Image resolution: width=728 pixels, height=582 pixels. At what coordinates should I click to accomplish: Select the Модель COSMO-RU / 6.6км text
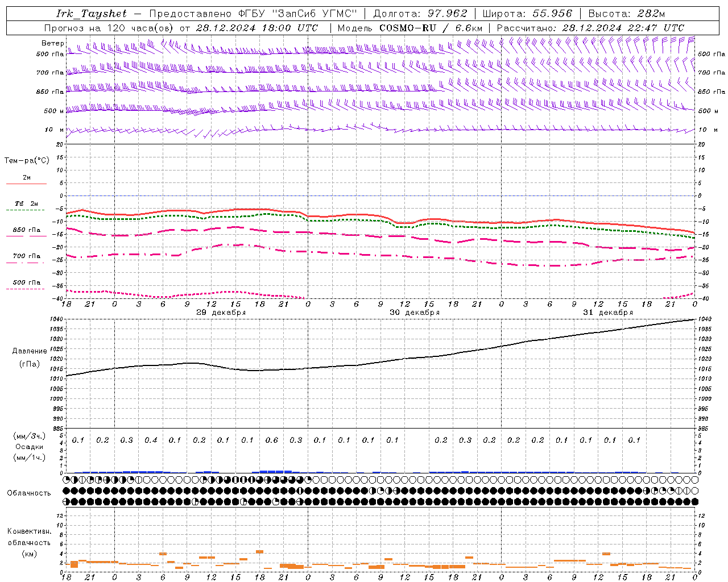click(410, 28)
